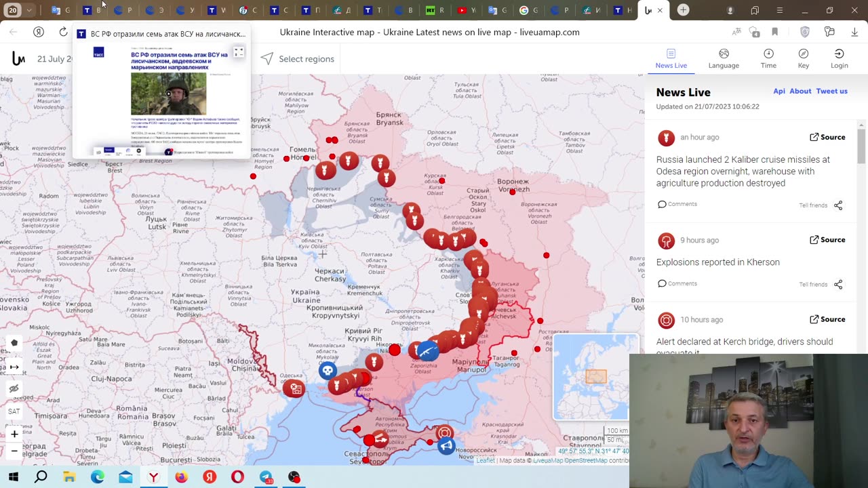This screenshot has height=488, width=868.
Task: Click the Liveuamap logo
Action: pos(18,59)
